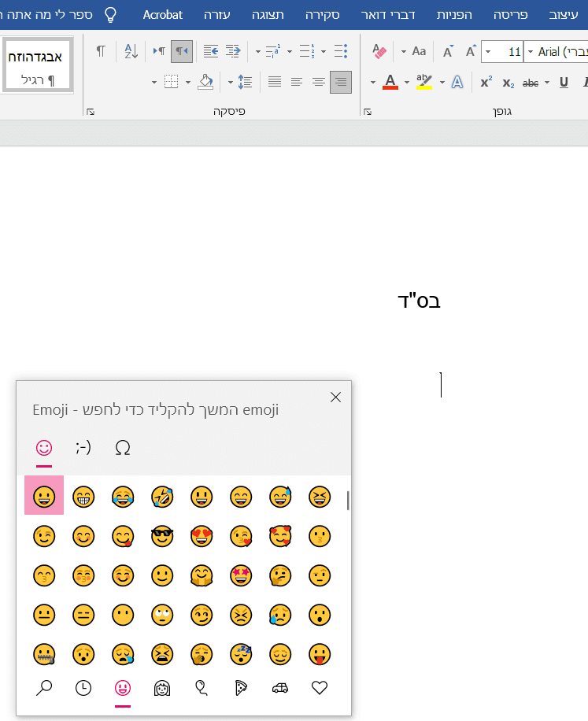The height and width of the screenshot is (721, 588).
Task: Open the numbering dropdown arrow
Action: pyautogui.click(x=290, y=51)
